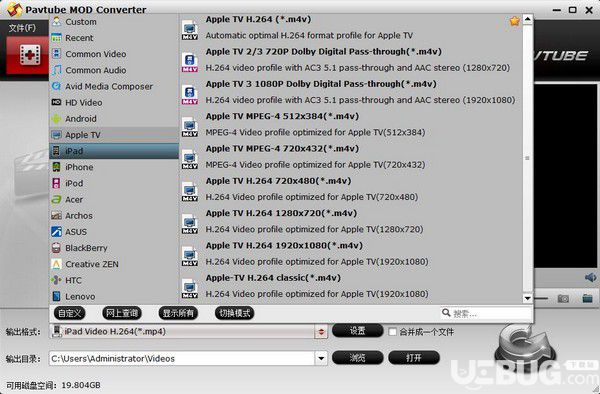The width and height of the screenshot is (600, 394).
Task: Open the Recent formats category
Action: [114, 38]
